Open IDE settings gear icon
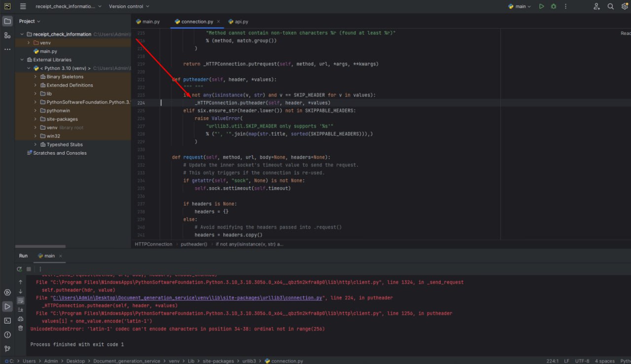Image resolution: width=631 pixels, height=364 pixels. [624, 6]
